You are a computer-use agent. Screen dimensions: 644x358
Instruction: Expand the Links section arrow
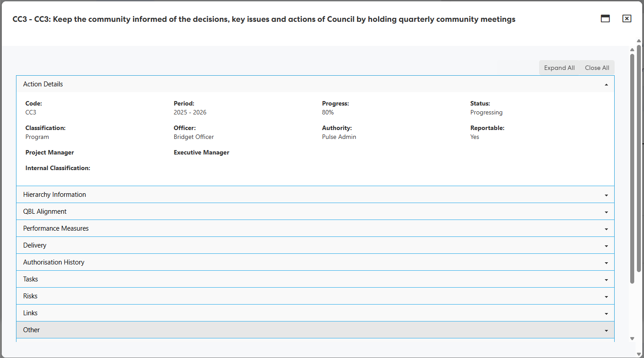tap(606, 313)
